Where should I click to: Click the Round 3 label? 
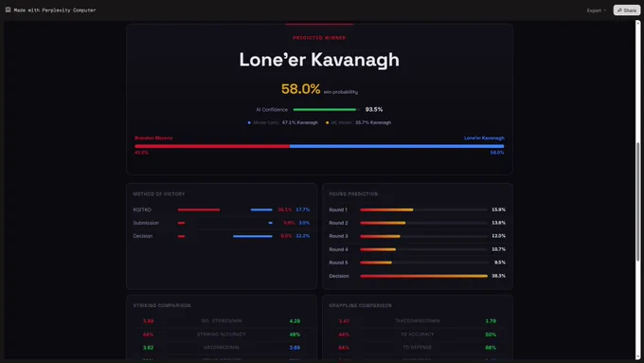tap(338, 236)
